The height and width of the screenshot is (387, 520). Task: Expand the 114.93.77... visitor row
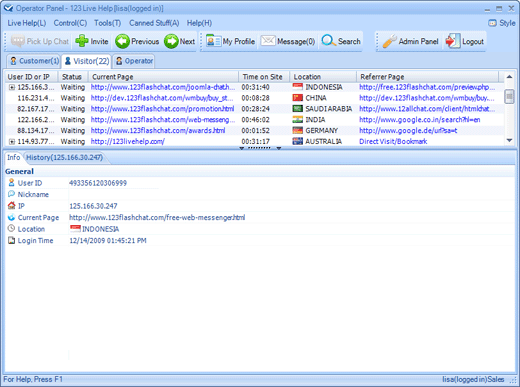pyautogui.click(x=12, y=142)
